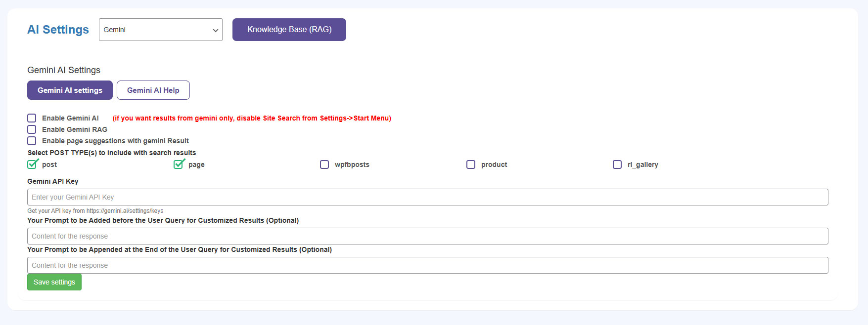
Task: Enable the Gemini AI checkbox
Action: pos(32,118)
